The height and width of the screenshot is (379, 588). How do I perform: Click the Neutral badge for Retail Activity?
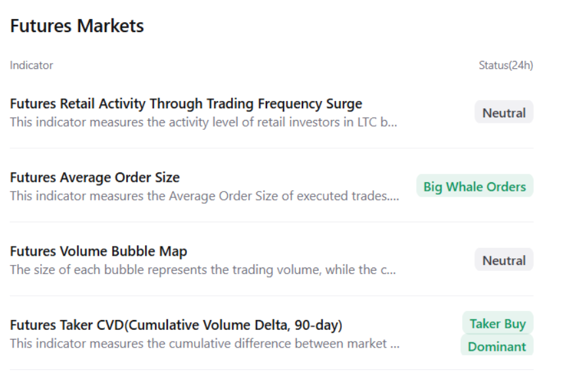click(x=503, y=113)
